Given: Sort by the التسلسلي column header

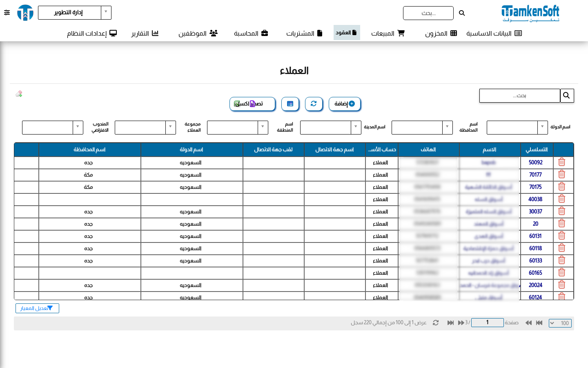Looking at the screenshot, I should coord(537,150).
